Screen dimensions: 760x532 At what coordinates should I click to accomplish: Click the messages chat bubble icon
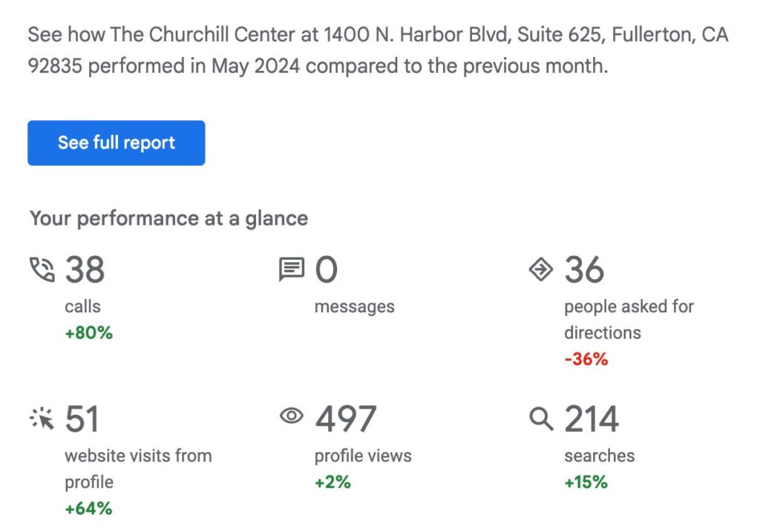point(291,269)
